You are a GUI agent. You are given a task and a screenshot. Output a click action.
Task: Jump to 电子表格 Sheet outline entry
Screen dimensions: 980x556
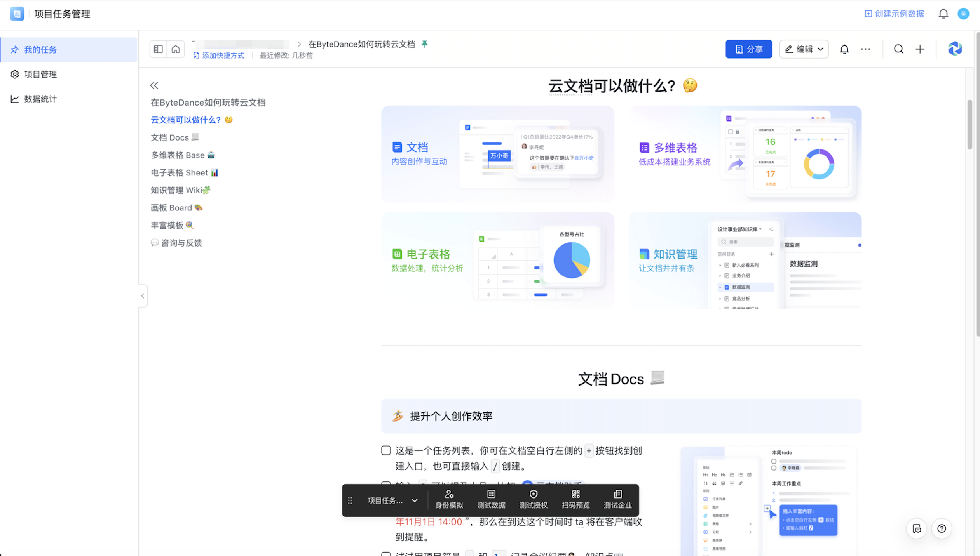pyautogui.click(x=185, y=172)
